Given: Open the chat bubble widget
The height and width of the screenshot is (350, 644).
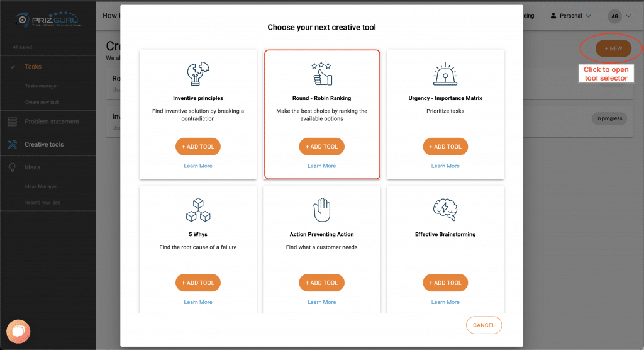Looking at the screenshot, I should [18, 332].
